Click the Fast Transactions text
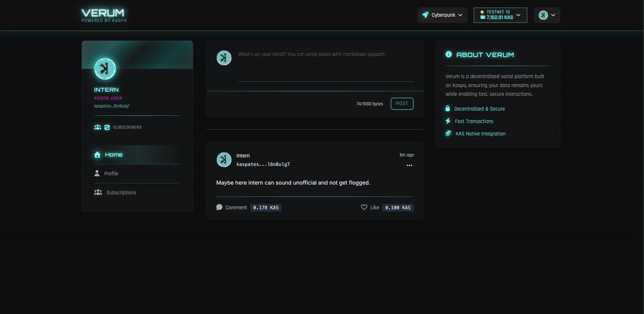The height and width of the screenshot is (314, 644). coord(474,121)
